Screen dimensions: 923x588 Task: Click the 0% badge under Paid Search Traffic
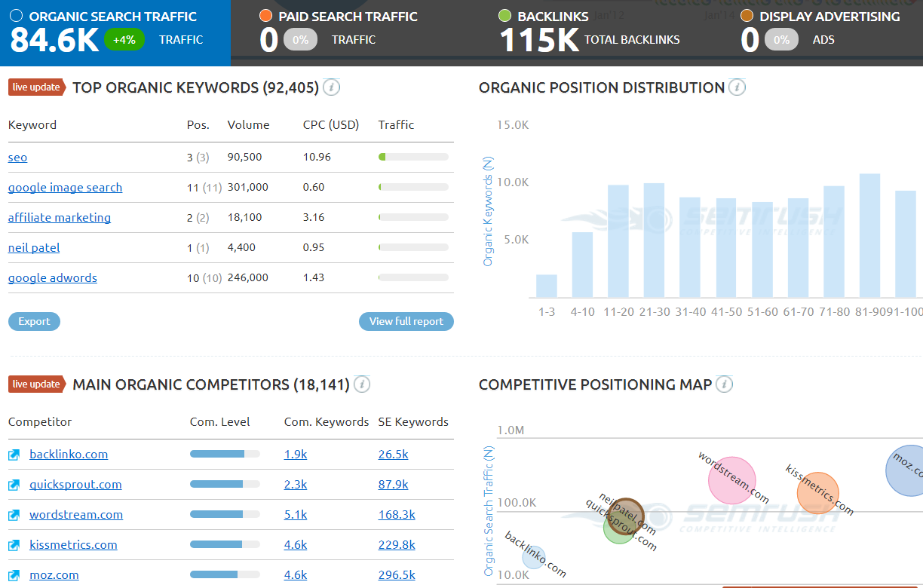tap(301, 40)
